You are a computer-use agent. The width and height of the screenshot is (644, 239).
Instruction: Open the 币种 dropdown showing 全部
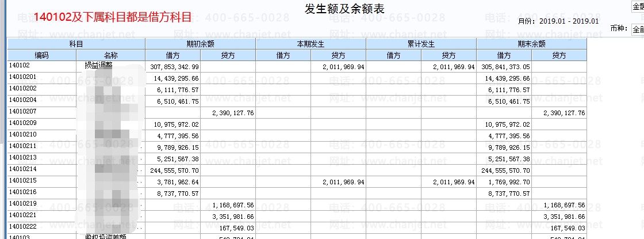click(x=638, y=29)
